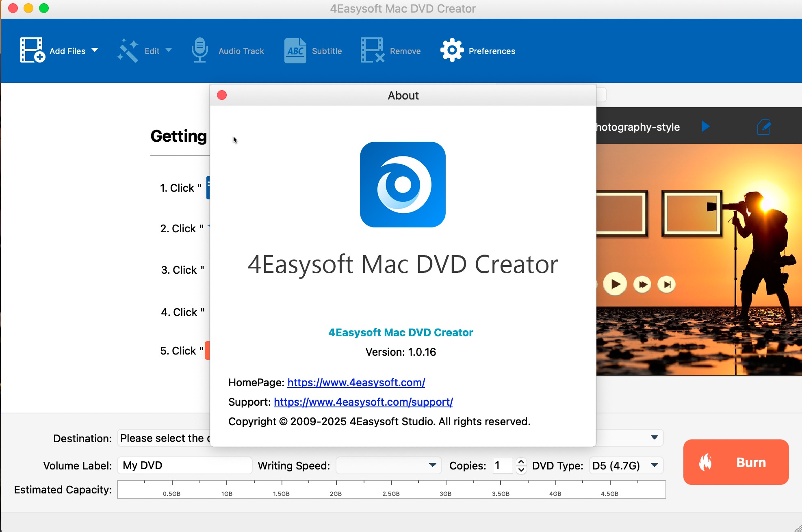
Task: Click the Audio Track label
Action: point(241,51)
